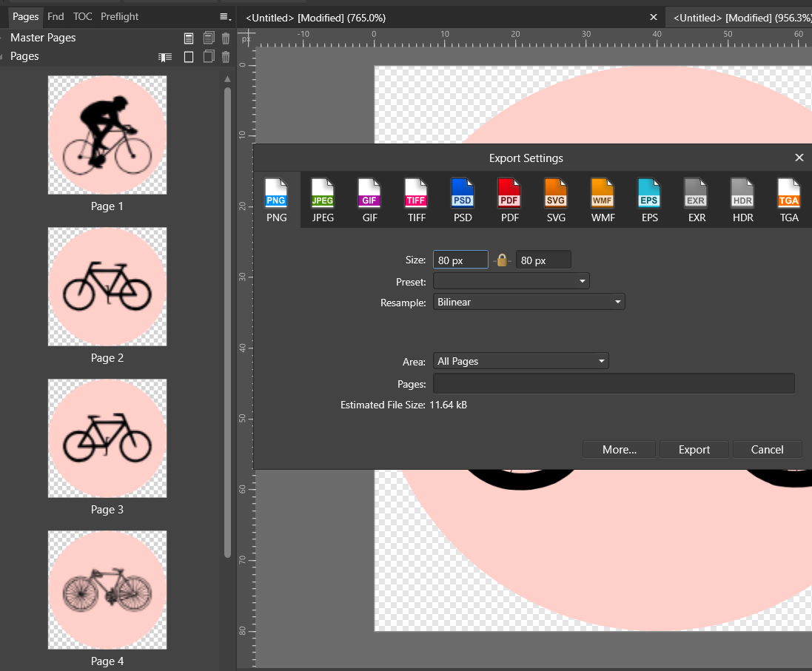
Task: Select the Page 2 bicycle thumbnail
Action: click(107, 287)
